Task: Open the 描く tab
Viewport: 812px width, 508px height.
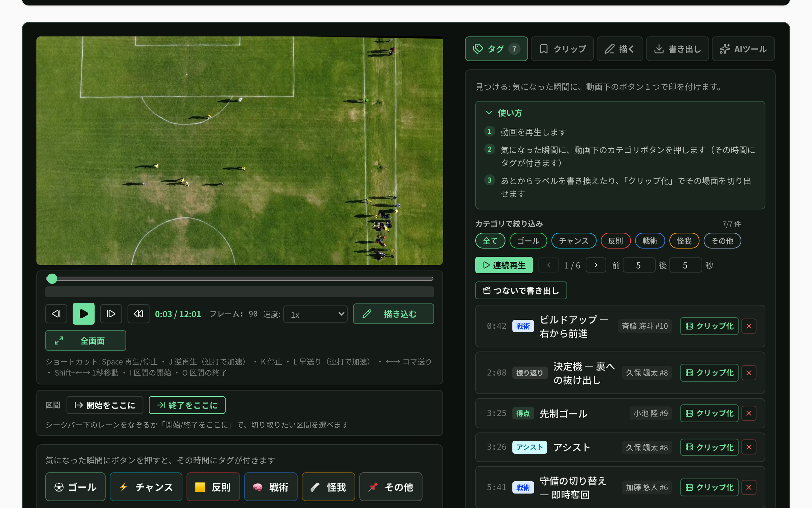Action: pyautogui.click(x=620, y=49)
